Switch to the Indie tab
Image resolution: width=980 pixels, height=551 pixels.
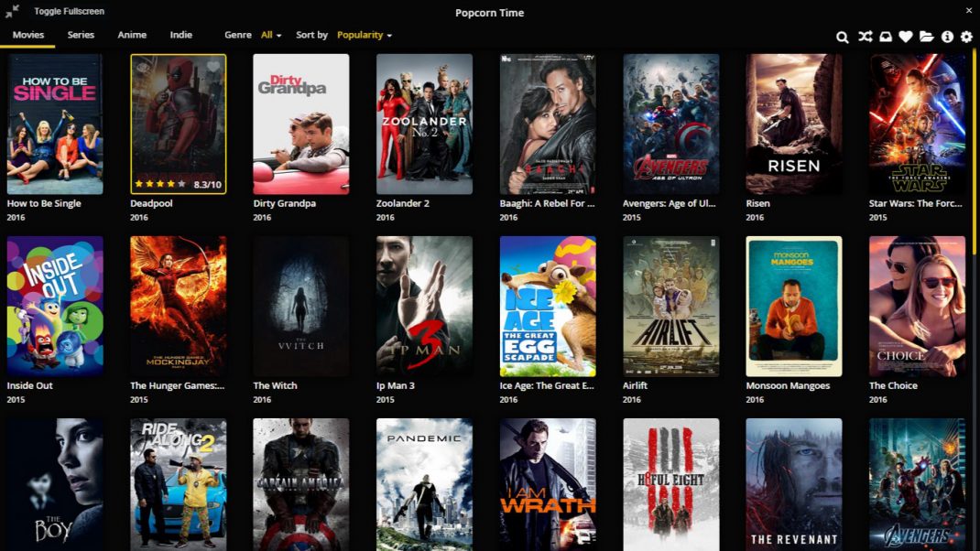(x=180, y=35)
